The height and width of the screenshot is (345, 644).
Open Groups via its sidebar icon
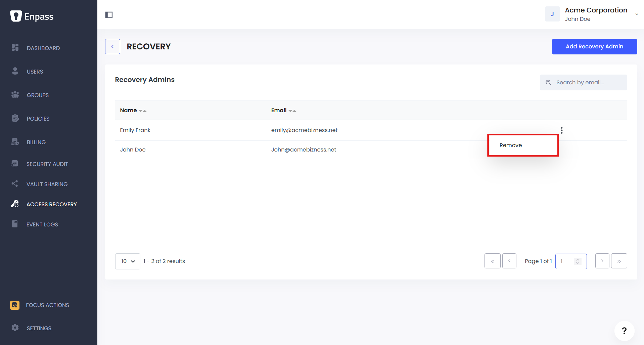coord(15,95)
